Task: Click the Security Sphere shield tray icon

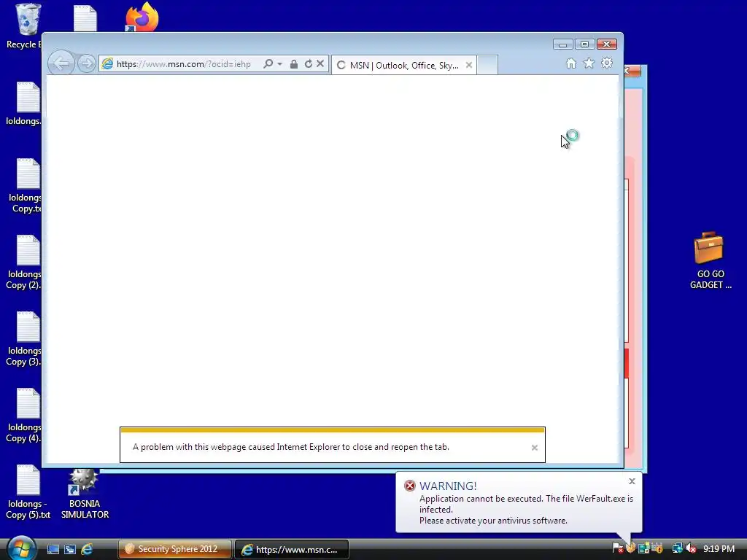Action: [631, 548]
